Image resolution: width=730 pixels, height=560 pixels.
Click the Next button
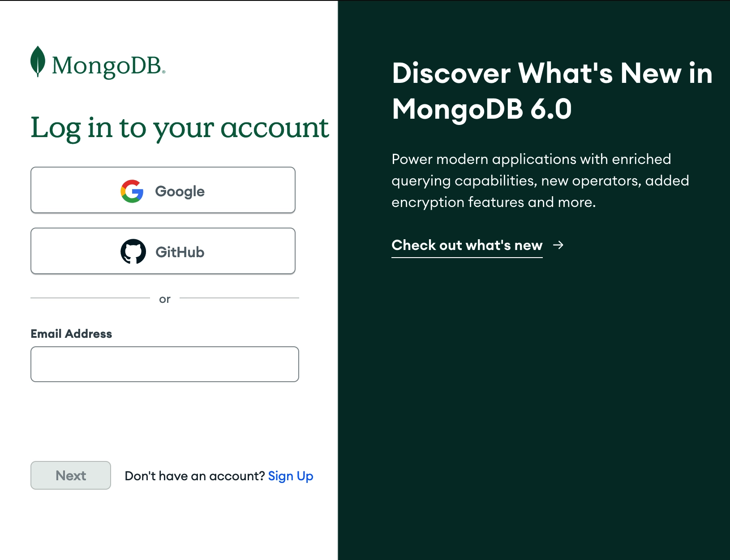pyautogui.click(x=71, y=475)
